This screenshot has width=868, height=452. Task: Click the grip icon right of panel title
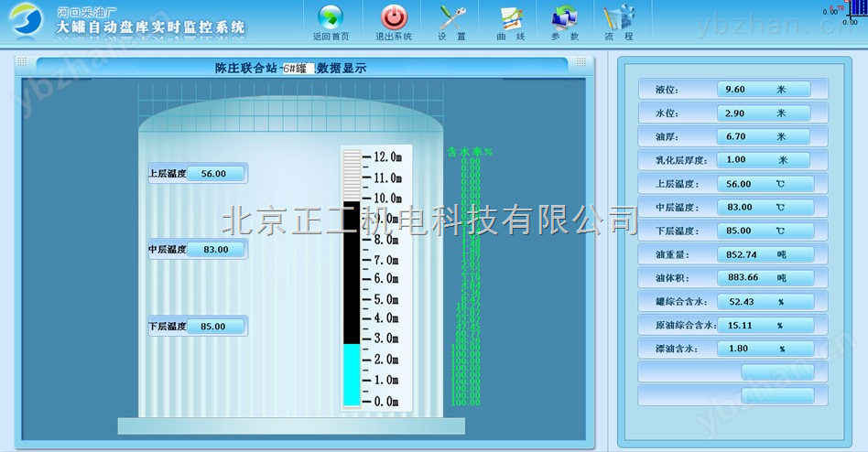coord(580,61)
